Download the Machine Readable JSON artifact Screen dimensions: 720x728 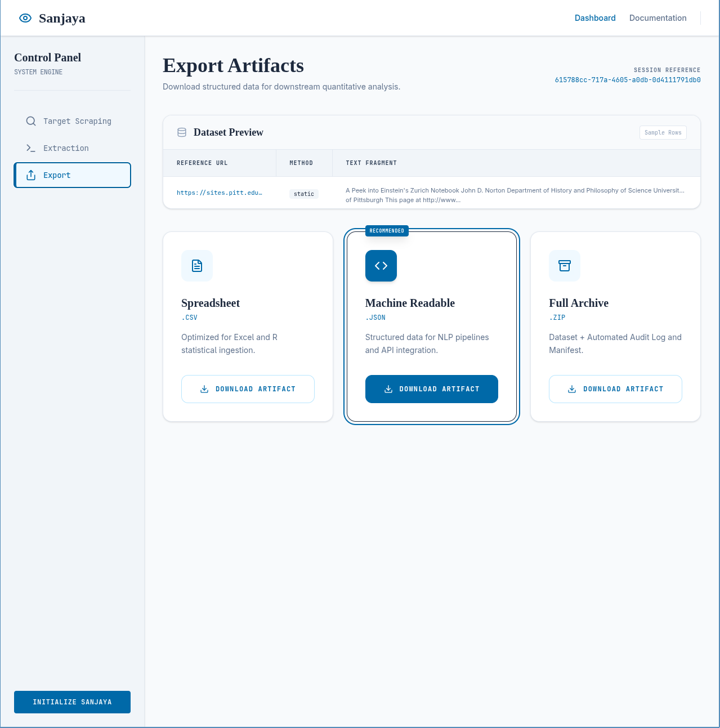pos(432,389)
